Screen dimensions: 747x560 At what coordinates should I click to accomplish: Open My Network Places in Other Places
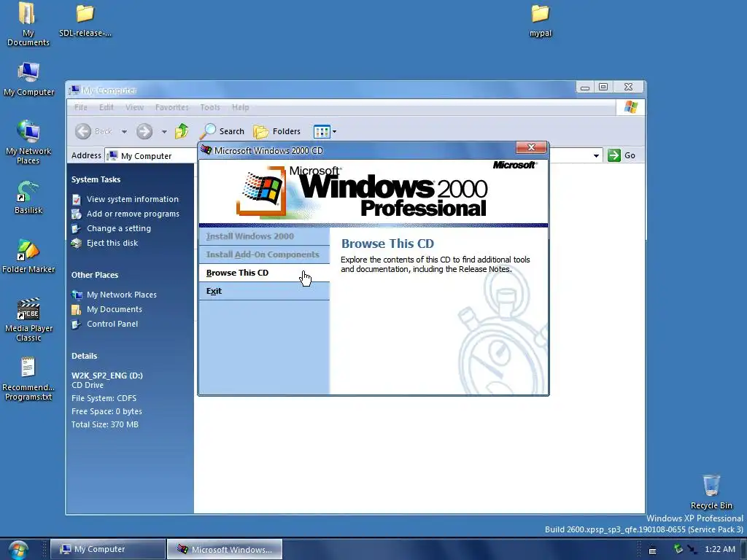[x=122, y=295]
